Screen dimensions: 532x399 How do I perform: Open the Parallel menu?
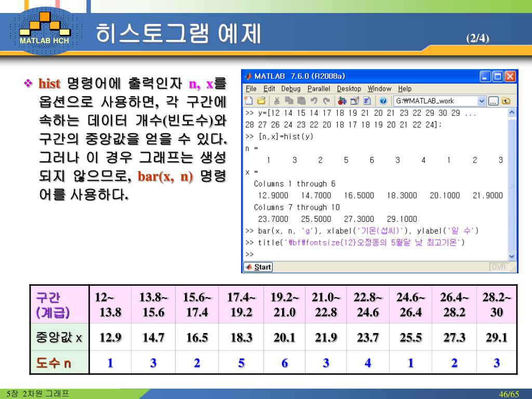click(318, 89)
